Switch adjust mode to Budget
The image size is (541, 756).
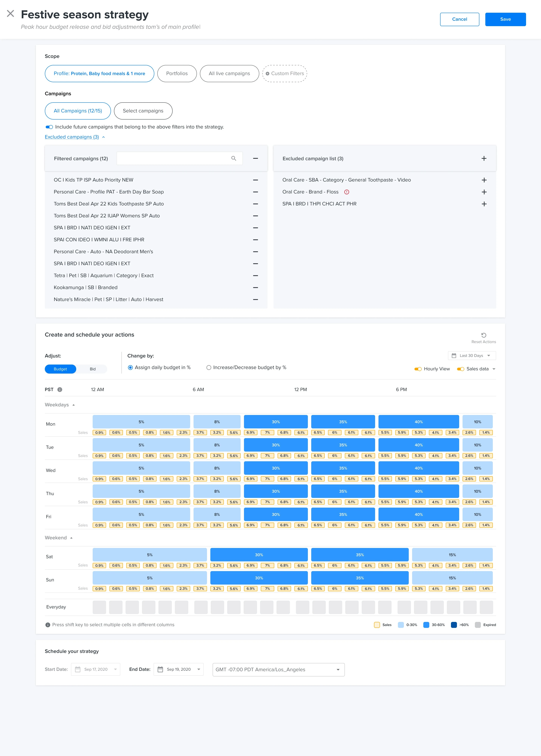60,369
